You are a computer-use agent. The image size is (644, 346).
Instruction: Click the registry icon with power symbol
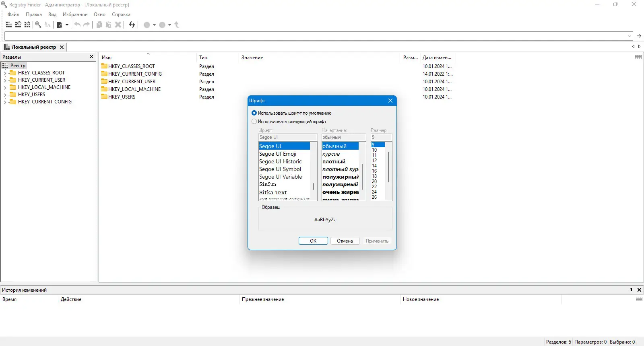click(x=27, y=25)
